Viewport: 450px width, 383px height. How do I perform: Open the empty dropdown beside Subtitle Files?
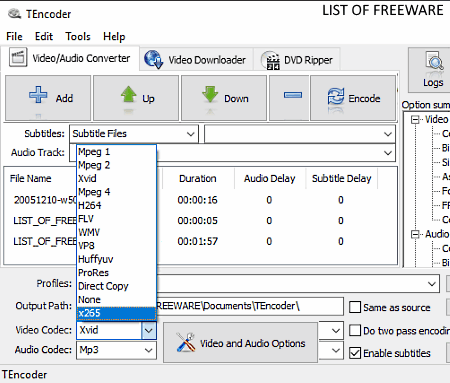(x=300, y=134)
